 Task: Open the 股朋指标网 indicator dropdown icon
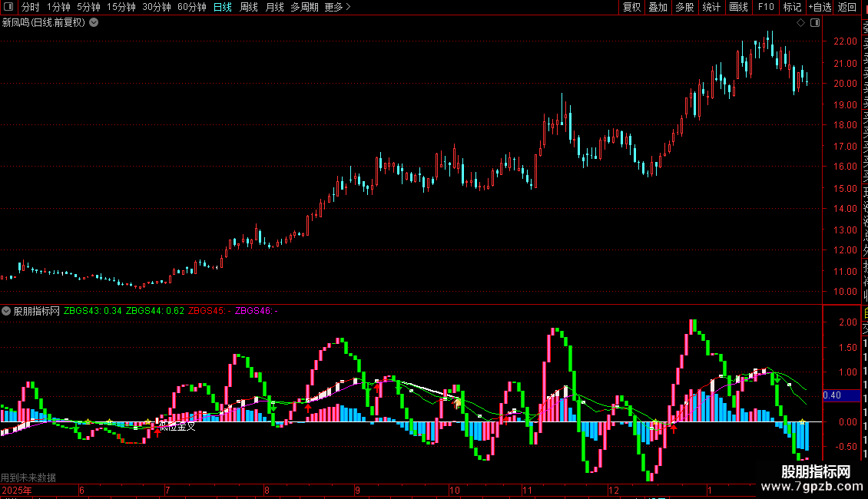[x=6, y=311]
